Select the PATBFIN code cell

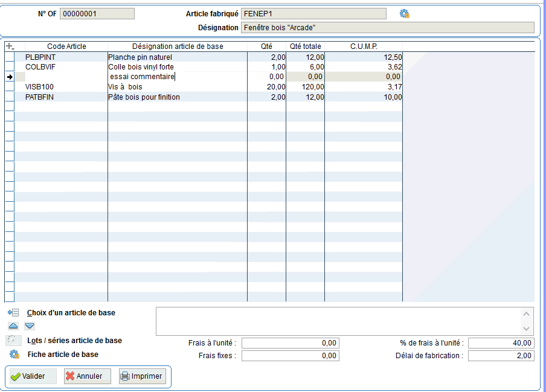click(66, 97)
